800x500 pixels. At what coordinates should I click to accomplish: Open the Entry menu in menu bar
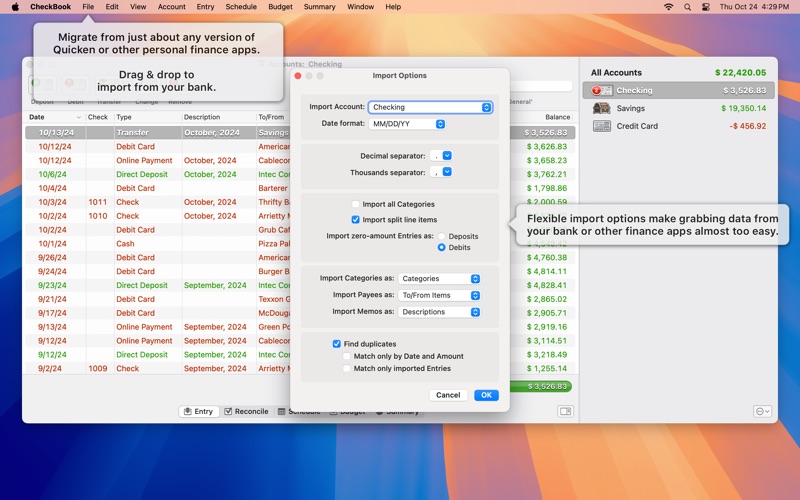click(x=205, y=7)
